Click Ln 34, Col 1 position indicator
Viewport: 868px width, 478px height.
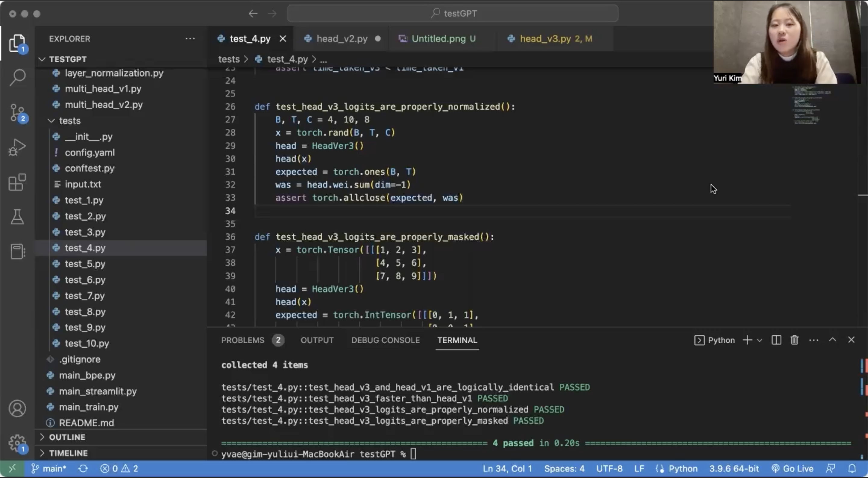point(507,469)
